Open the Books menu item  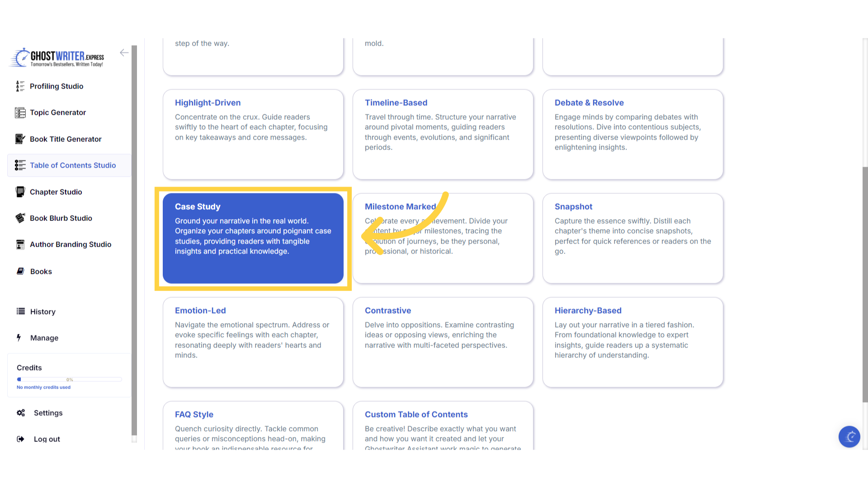tap(41, 272)
